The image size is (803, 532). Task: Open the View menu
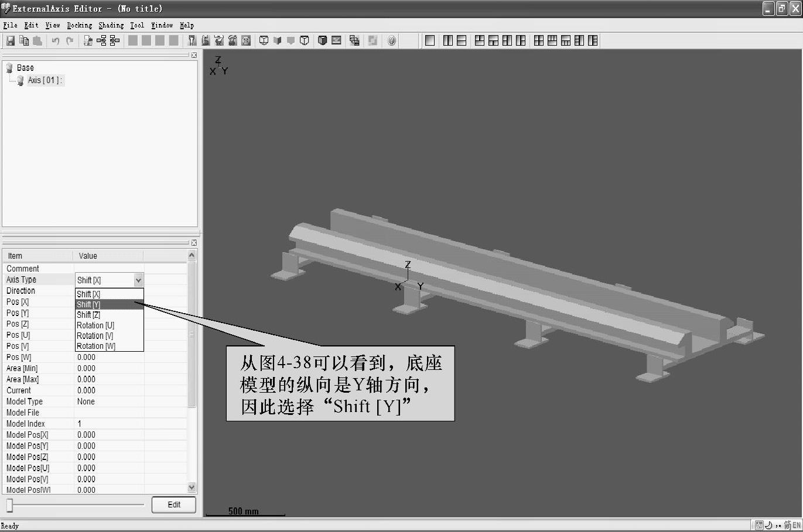click(53, 25)
